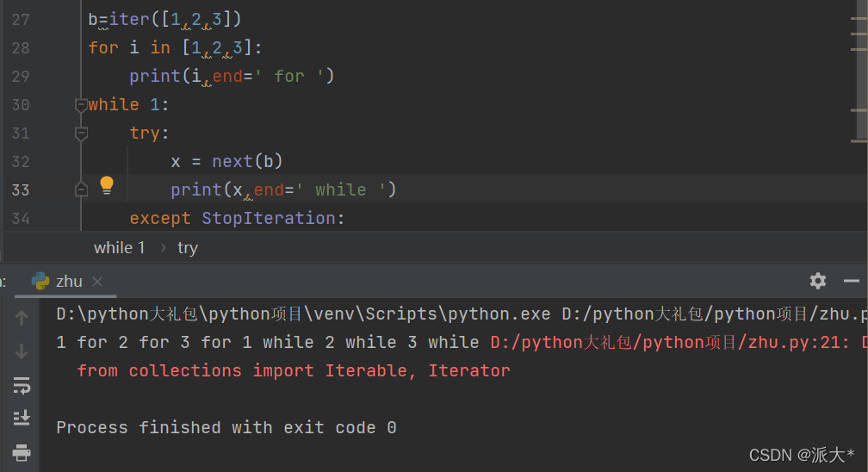
Task: Click Python icon on zhu tab
Action: (40, 281)
